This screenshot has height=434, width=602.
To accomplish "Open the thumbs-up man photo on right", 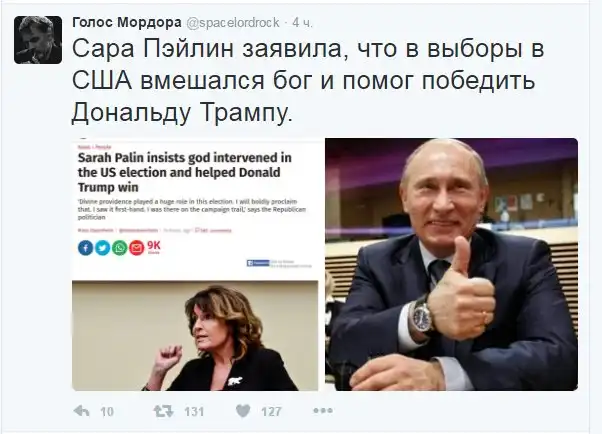I will pyautogui.click(x=451, y=264).
